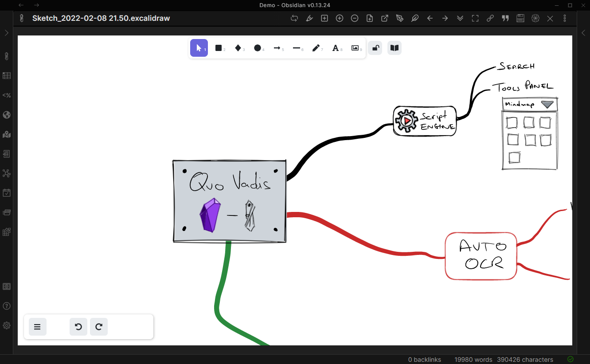
Task: Open the help question mark icon
Action: coord(7,306)
